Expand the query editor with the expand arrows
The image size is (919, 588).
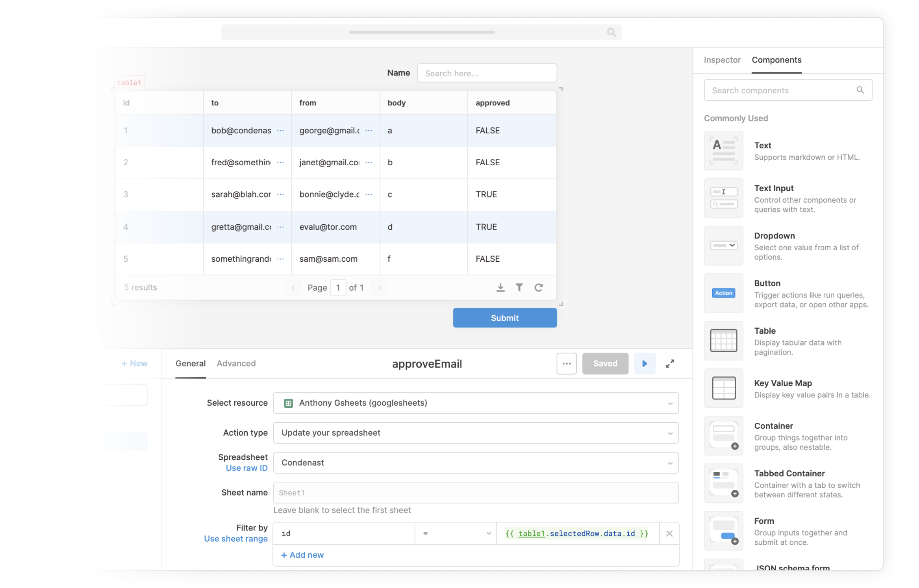click(670, 364)
